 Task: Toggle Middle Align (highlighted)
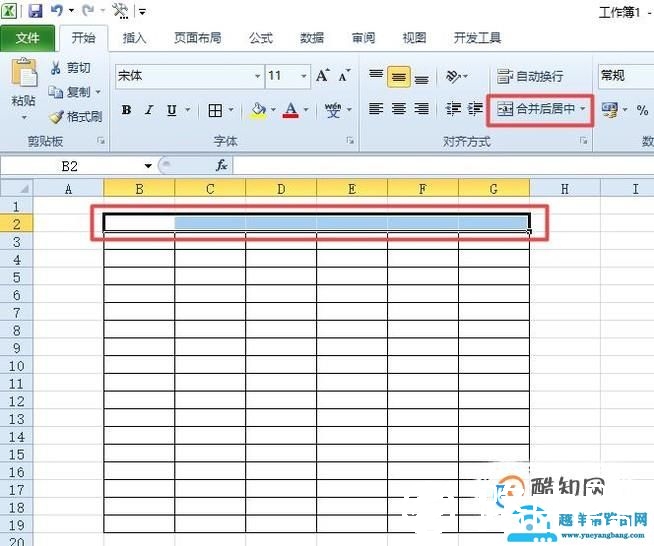[x=399, y=77]
